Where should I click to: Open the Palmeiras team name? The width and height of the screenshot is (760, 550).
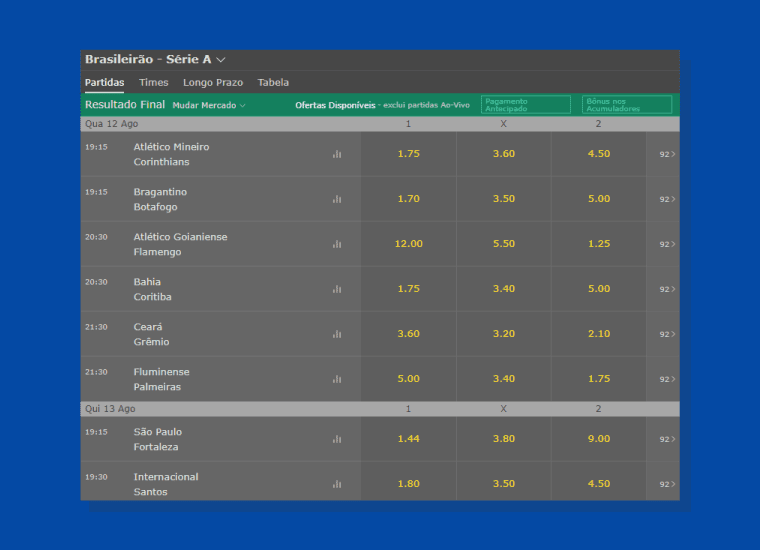tap(157, 387)
